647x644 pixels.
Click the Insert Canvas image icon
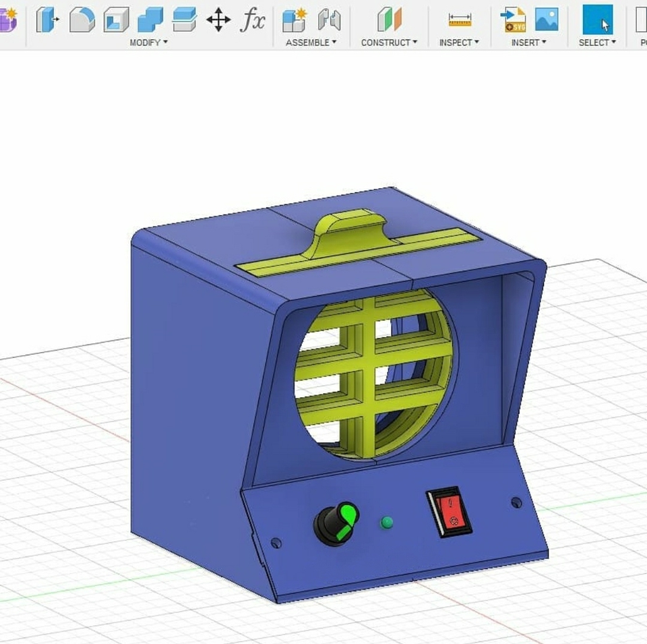click(547, 20)
